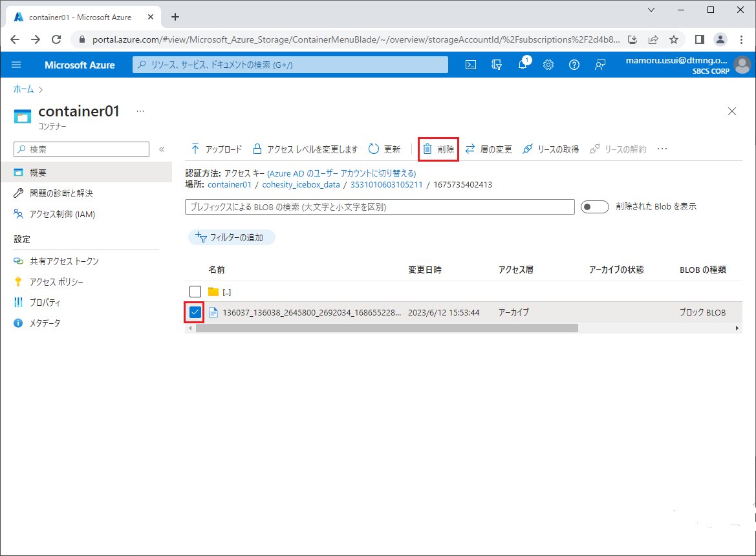Open the [..] parent folder
Viewport: 756px width, 556px height.
(x=226, y=292)
